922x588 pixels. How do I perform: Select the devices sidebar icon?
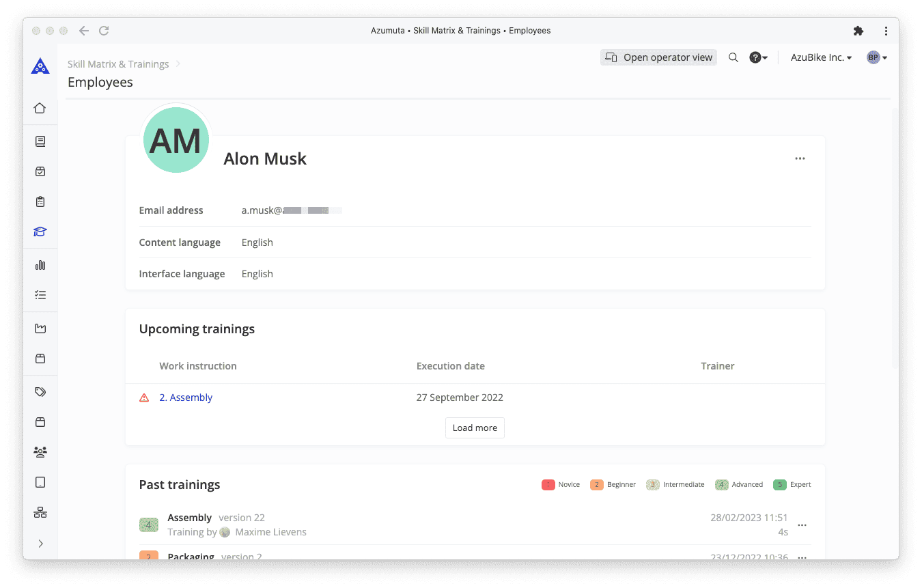tap(40, 481)
